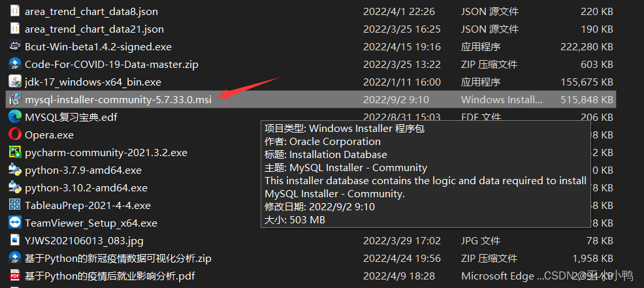
Task: Select file name TeamViewer_Setup_x64.exe
Action: tap(91, 223)
